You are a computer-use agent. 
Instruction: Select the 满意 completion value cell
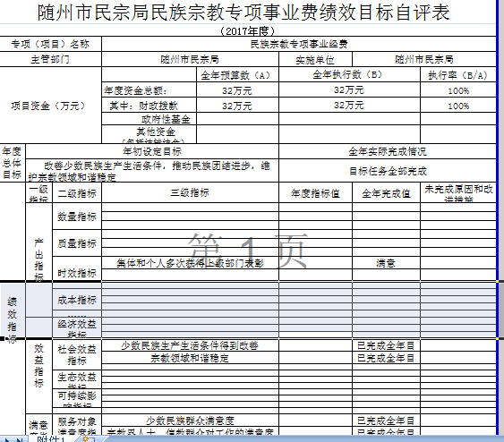(386, 263)
